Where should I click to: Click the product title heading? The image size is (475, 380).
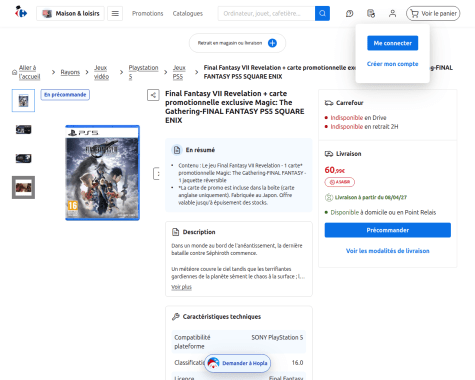point(235,107)
